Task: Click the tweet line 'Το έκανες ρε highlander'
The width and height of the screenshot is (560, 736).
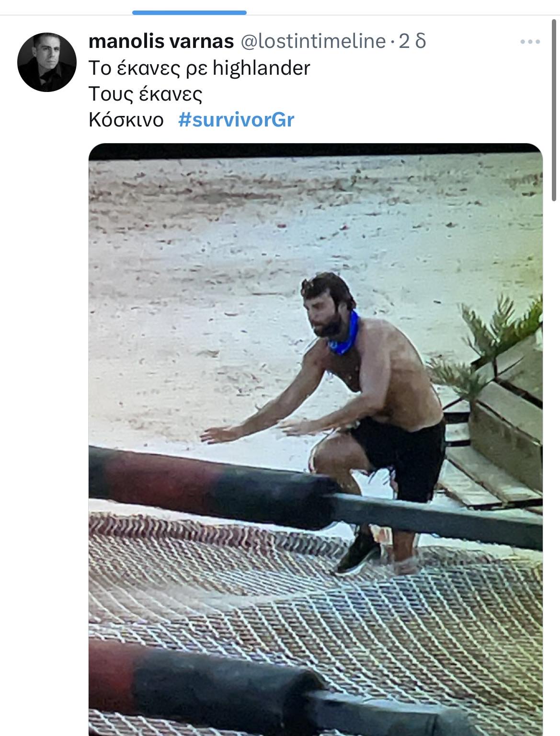Action: pos(199,68)
